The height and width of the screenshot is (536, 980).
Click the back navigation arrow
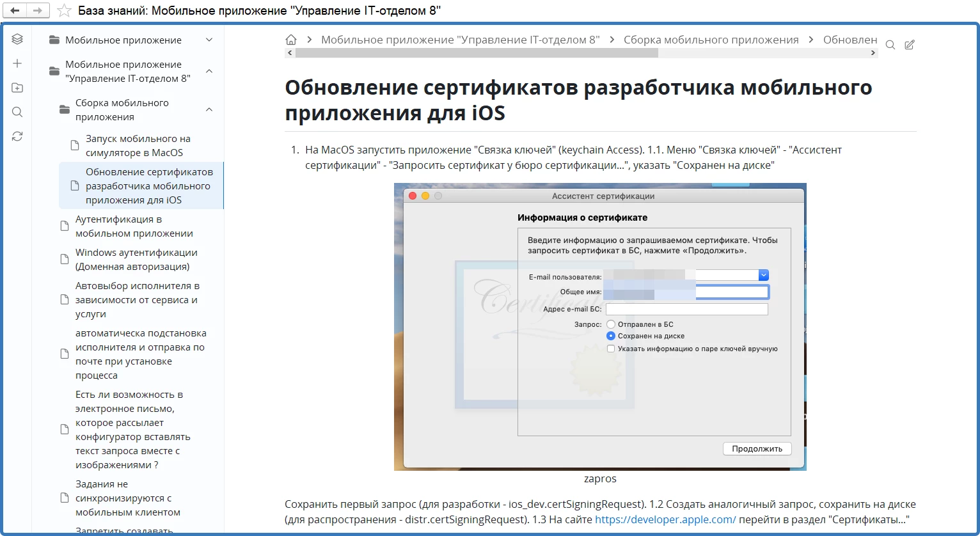[x=15, y=11]
